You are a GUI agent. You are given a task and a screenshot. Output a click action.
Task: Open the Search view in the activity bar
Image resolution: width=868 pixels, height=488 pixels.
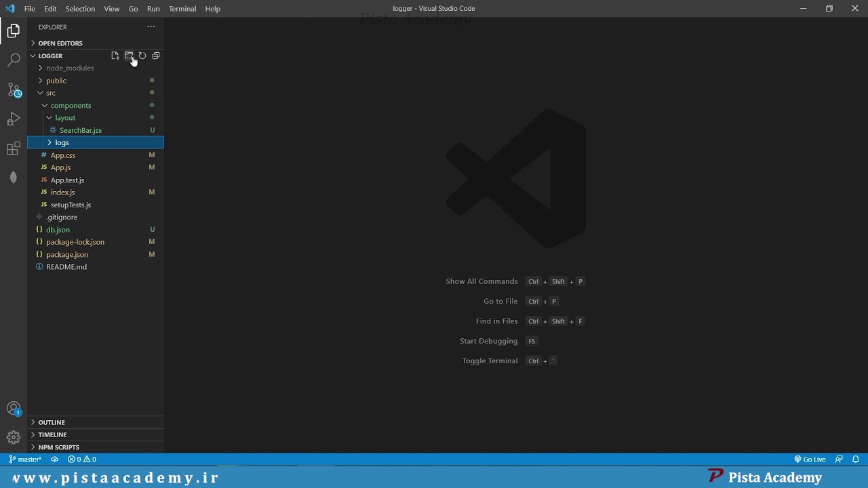coord(14,60)
